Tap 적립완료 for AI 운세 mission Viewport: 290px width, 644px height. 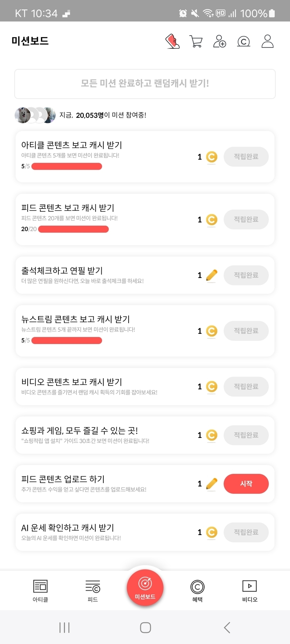(246, 532)
